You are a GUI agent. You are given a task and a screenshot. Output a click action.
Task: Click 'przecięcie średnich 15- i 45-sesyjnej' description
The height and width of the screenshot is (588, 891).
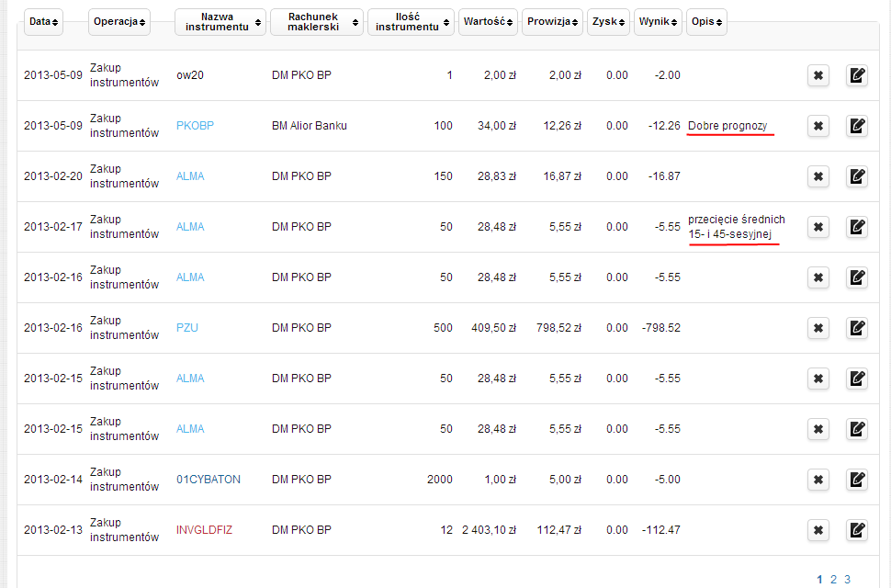[737, 227]
